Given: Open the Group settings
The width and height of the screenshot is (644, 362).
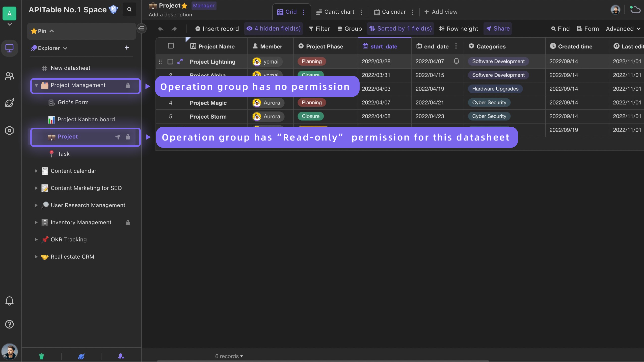Looking at the screenshot, I should [x=350, y=29].
